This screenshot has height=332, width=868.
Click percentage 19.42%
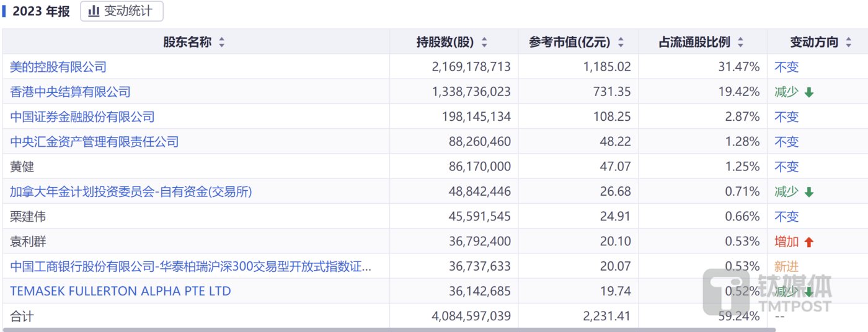click(x=740, y=92)
